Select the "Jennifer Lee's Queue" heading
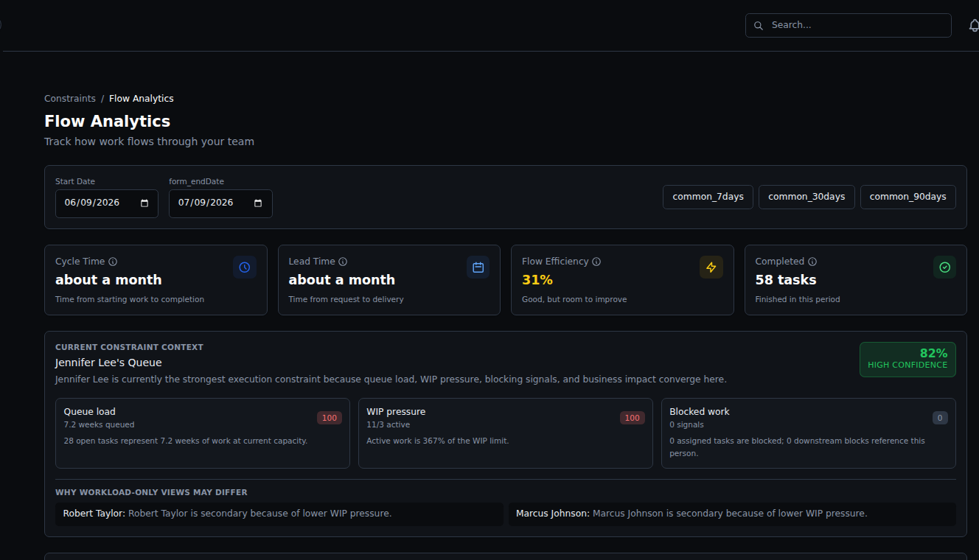The image size is (979, 560). tap(108, 363)
